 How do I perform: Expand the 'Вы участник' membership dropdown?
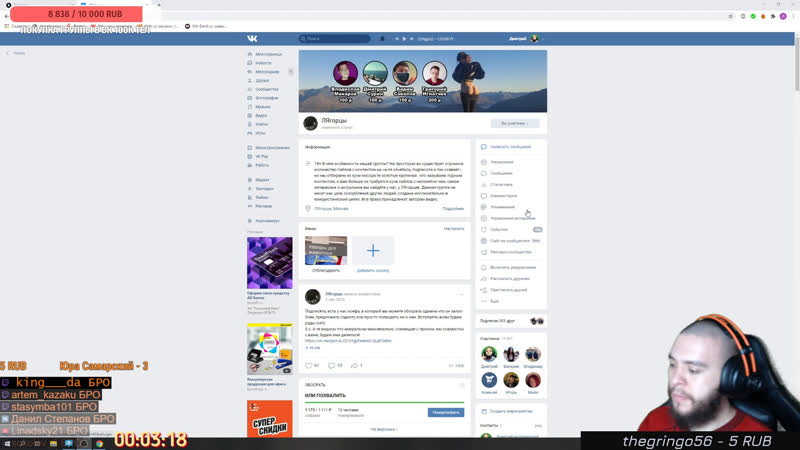tap(514, 123)
